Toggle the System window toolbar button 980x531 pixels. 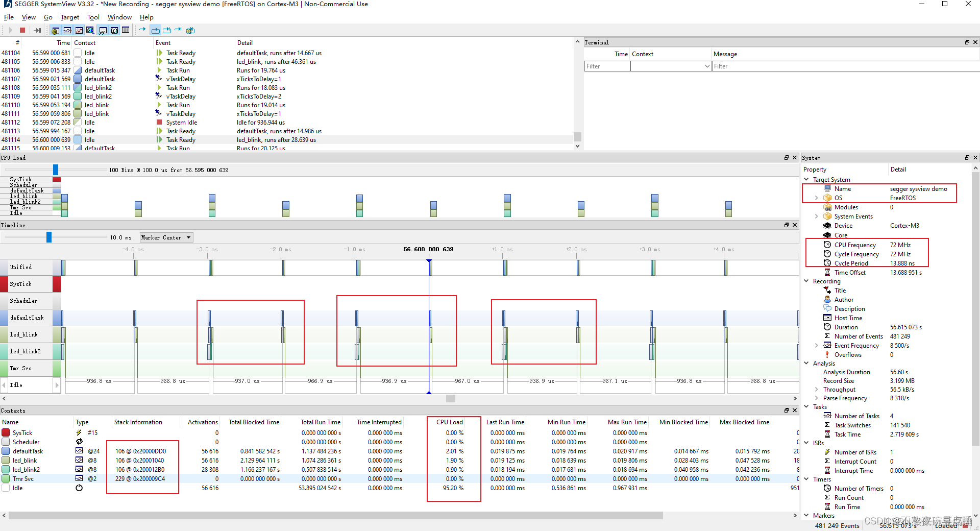tap(114, 30)
